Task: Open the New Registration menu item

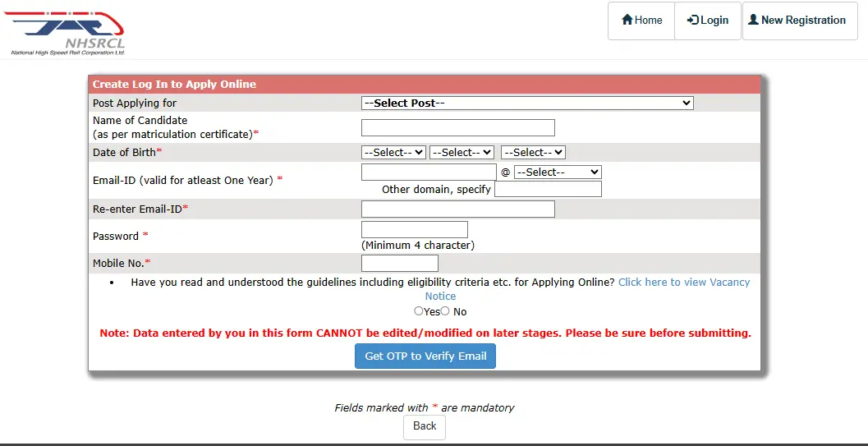Action: [800, 21]
